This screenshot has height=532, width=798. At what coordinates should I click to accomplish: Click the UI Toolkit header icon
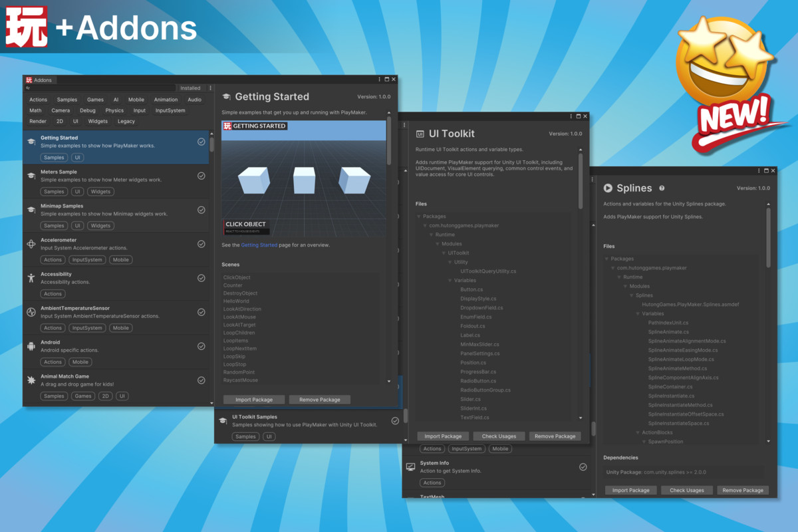pyautogui.click(x=421, y=134)
